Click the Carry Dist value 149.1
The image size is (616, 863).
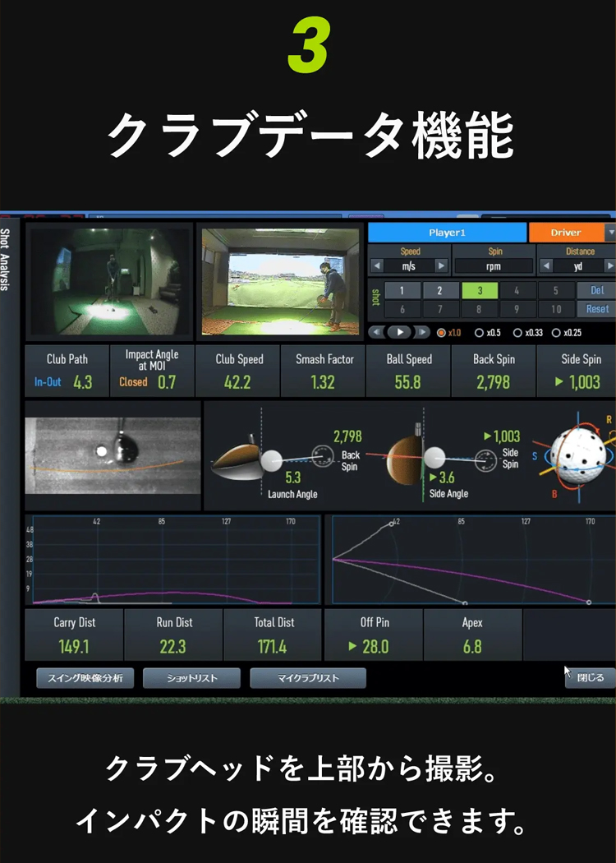pos(74,647)
